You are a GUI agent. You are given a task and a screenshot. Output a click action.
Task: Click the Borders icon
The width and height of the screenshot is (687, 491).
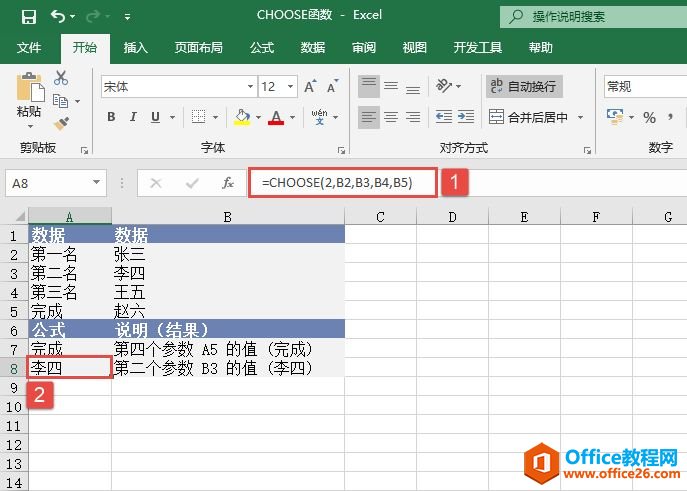(x=198, y=117)
